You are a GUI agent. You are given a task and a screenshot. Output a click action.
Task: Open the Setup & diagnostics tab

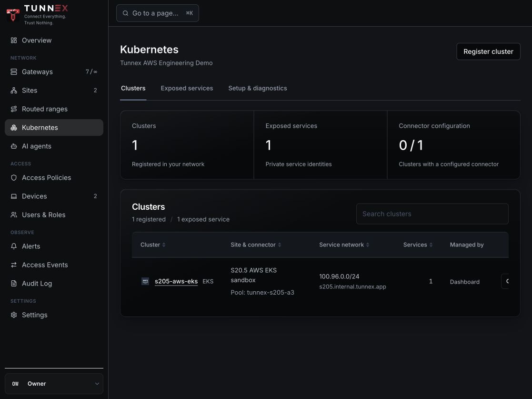(258, 88)
